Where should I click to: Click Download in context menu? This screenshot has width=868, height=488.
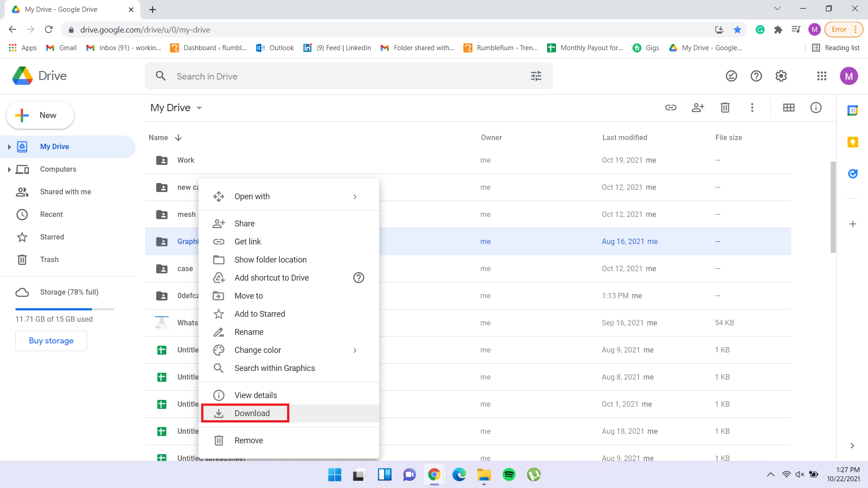289,413
